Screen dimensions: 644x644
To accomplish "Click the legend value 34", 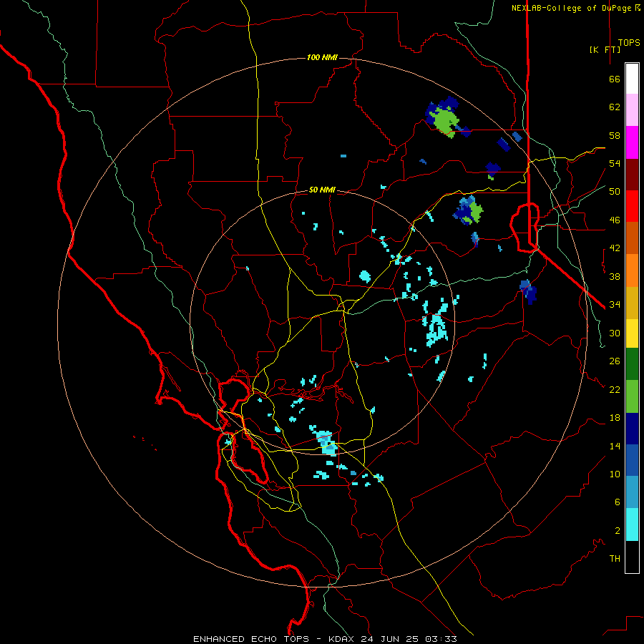I will coord(615,305).
